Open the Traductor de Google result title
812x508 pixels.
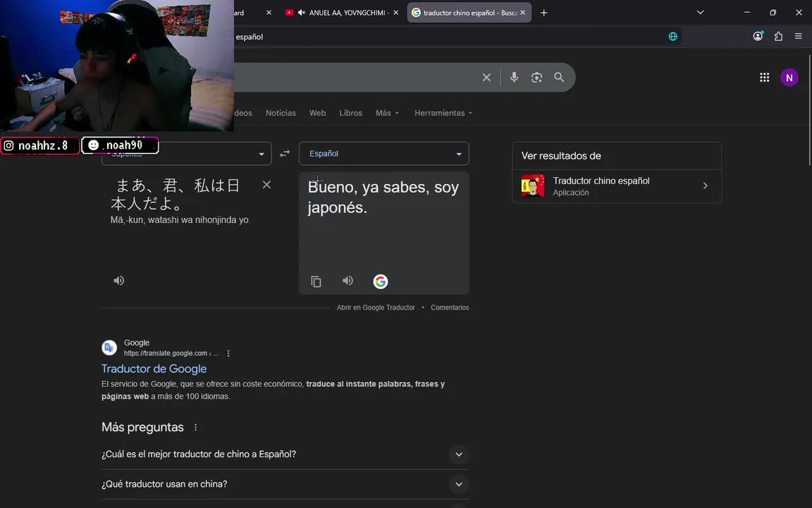click(x=154, y=368)
